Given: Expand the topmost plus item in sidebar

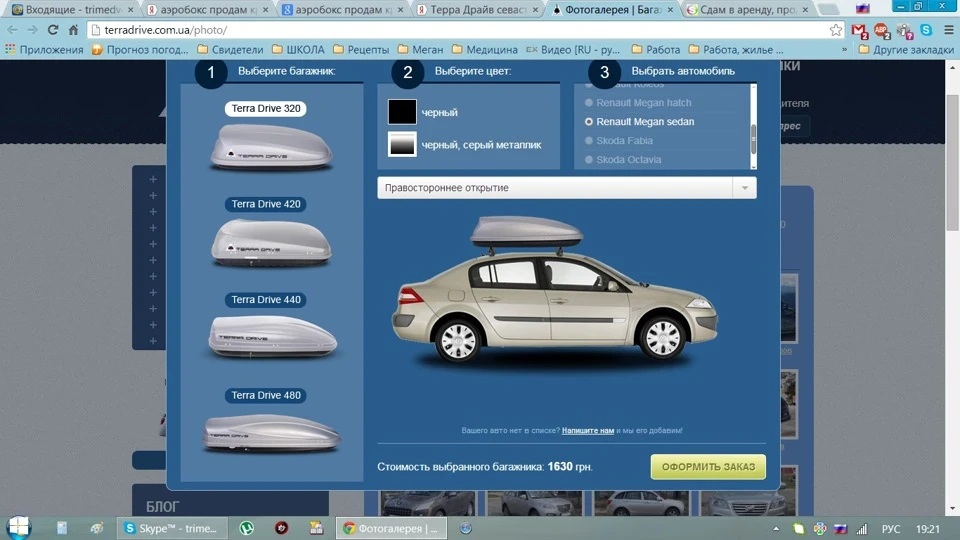Looking at the screenshot, I should 153,179.
